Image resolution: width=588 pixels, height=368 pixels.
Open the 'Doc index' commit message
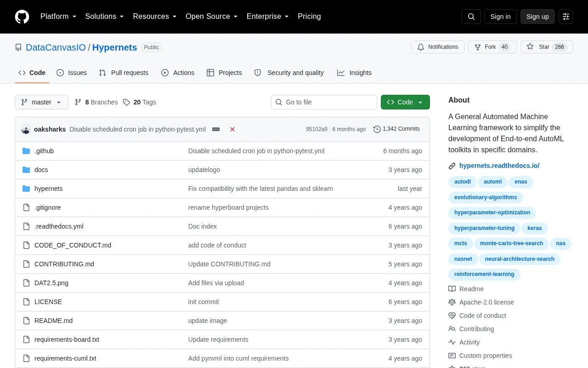[x=203, y=226]
